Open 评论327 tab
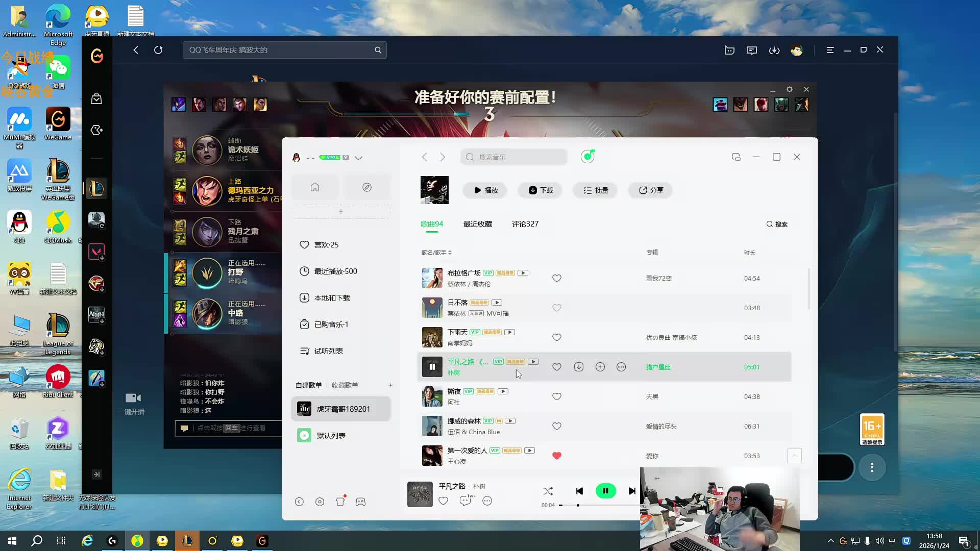The width and height of the screenshot is (980, 551). [x=525, y=224]
